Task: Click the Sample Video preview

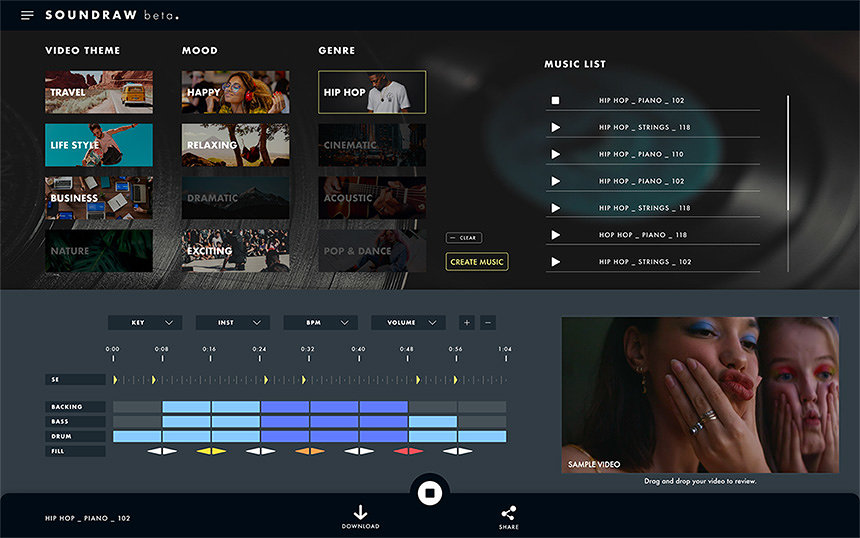Action: point(700,395)
